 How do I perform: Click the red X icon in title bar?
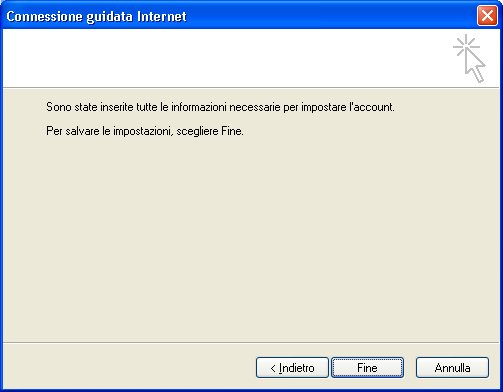pyautogui.click(x=487, y=16)
